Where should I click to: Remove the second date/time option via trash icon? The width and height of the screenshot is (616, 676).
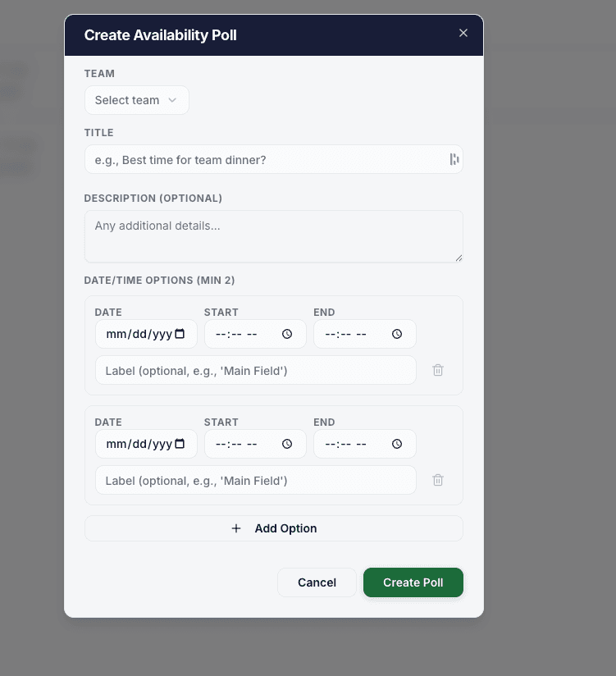[x=437, y=480]
